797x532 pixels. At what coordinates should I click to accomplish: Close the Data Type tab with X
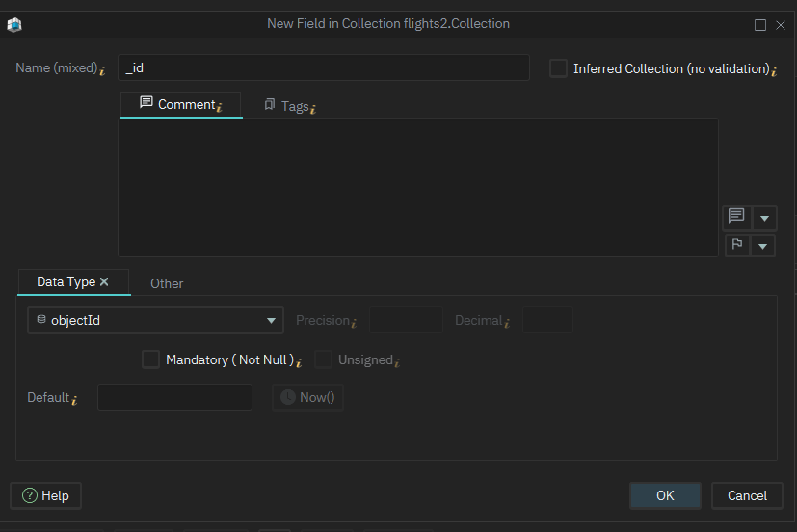pyautogui.click(x=104, y=281)
